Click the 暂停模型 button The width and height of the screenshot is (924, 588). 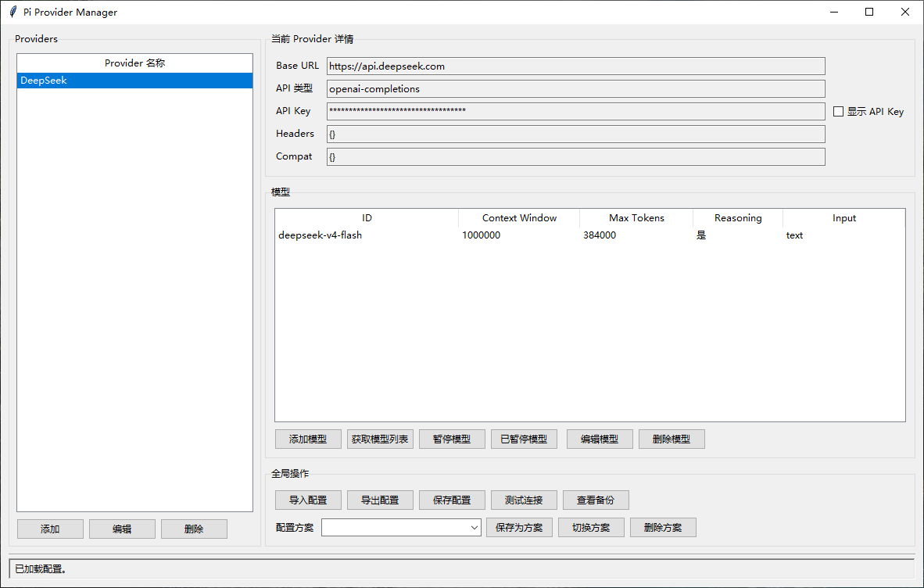tap(452, 439)
